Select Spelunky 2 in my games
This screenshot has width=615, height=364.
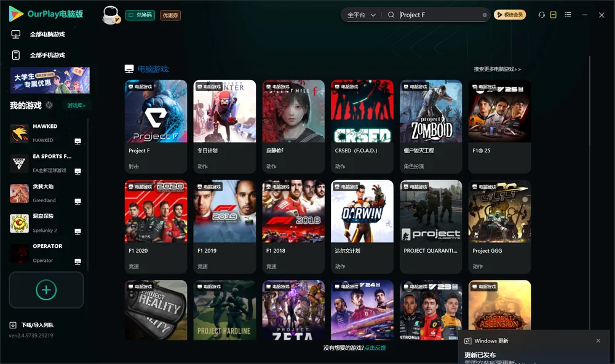(x=46, y=223)
